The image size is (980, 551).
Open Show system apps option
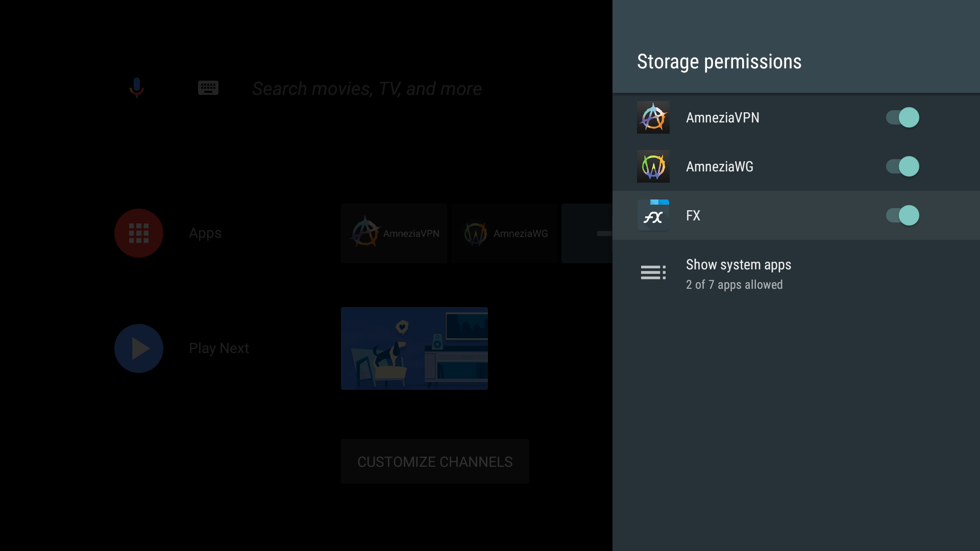tap(796, 274)
